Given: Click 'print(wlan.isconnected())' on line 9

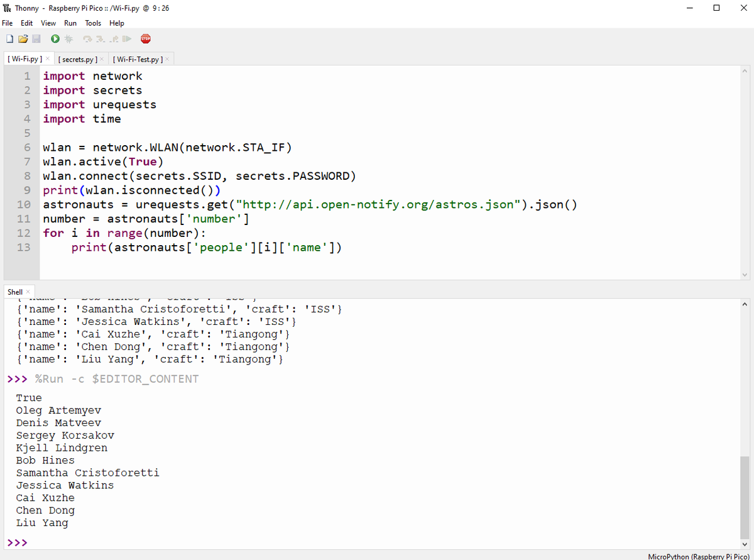Looking at the screenshot, I should [x=132, y=190].
